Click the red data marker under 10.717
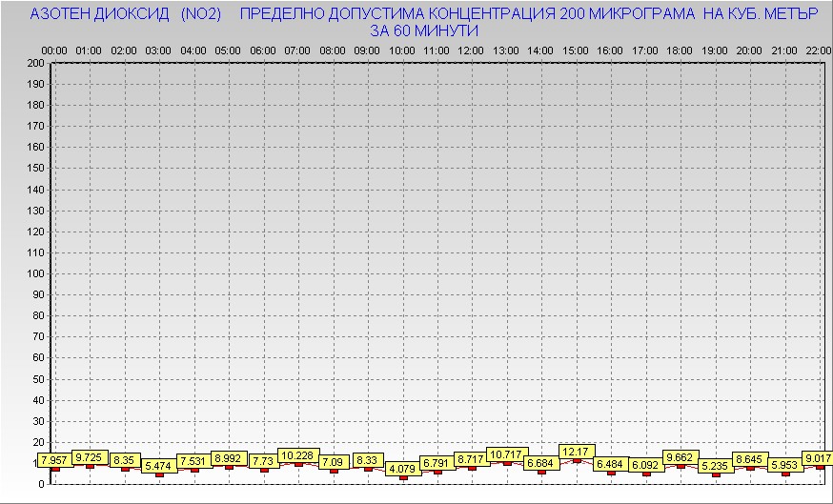 (507, 463)
